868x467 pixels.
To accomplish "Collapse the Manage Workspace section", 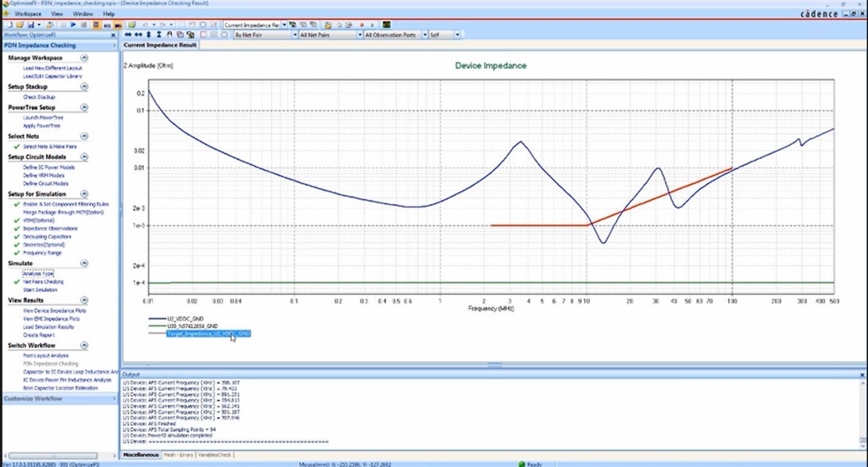I will click(x=84, y=58).
